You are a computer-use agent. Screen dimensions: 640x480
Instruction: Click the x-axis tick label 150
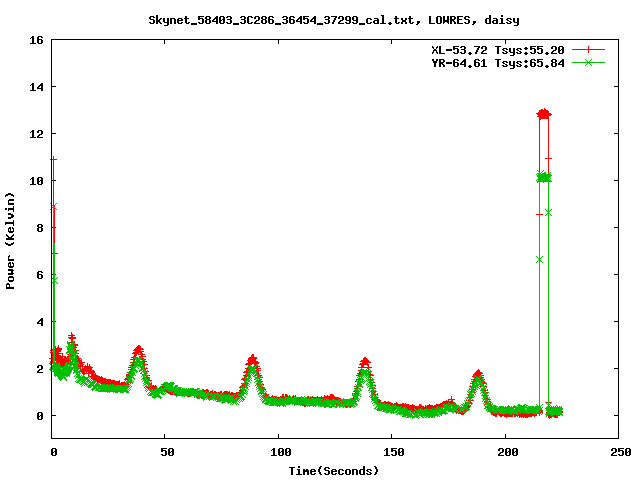click(394, 452)
